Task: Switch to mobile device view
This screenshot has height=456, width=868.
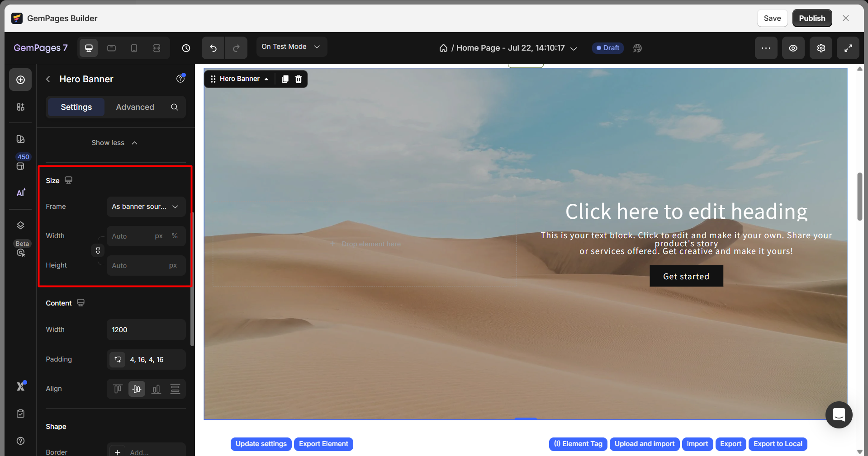Action: (x=134, y=48)
